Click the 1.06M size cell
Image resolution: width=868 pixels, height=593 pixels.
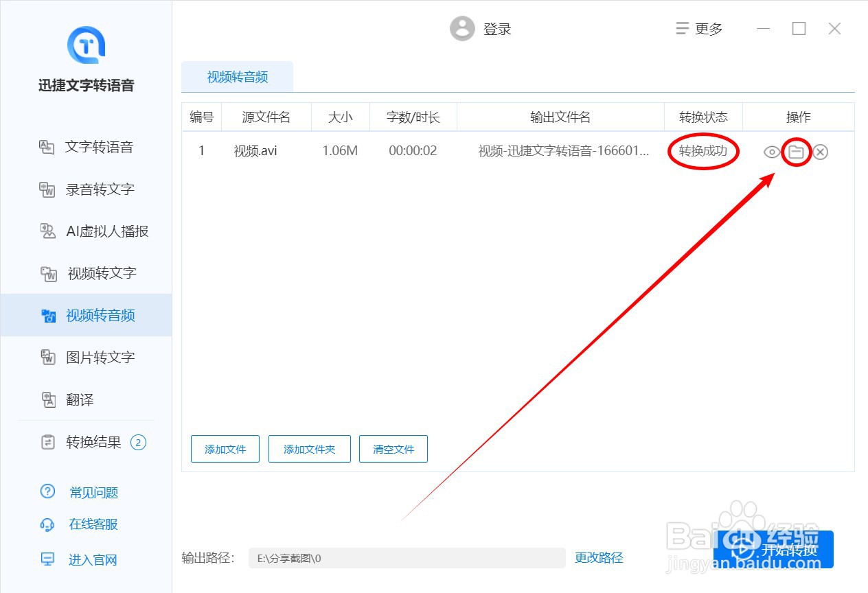(x=340, y=151)
